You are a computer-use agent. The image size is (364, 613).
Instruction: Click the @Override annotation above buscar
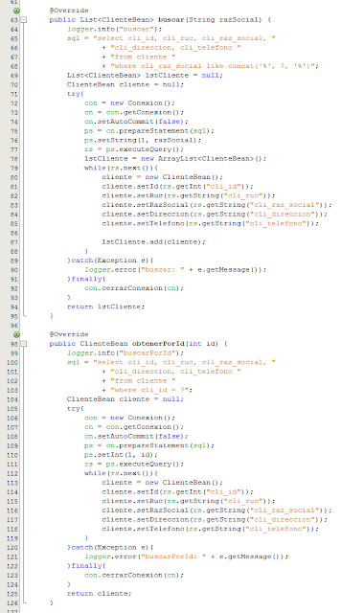pos(69,11)
